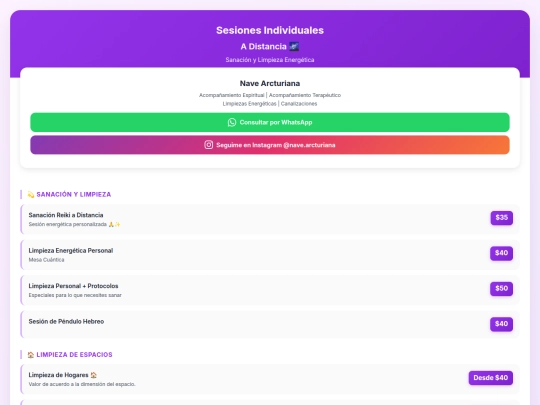540x405 pixels.
Task: Select Sesión de Péndulo Hebreo item title
Action: [x=66, y=322]
